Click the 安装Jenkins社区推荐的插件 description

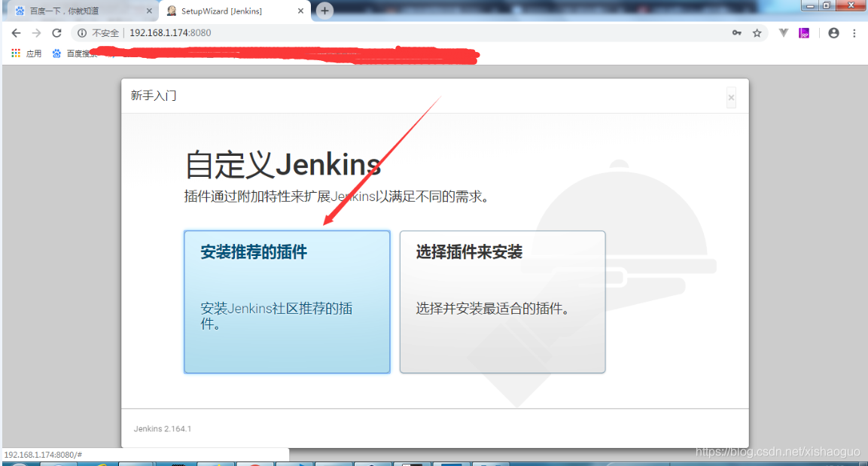(276, 316)
